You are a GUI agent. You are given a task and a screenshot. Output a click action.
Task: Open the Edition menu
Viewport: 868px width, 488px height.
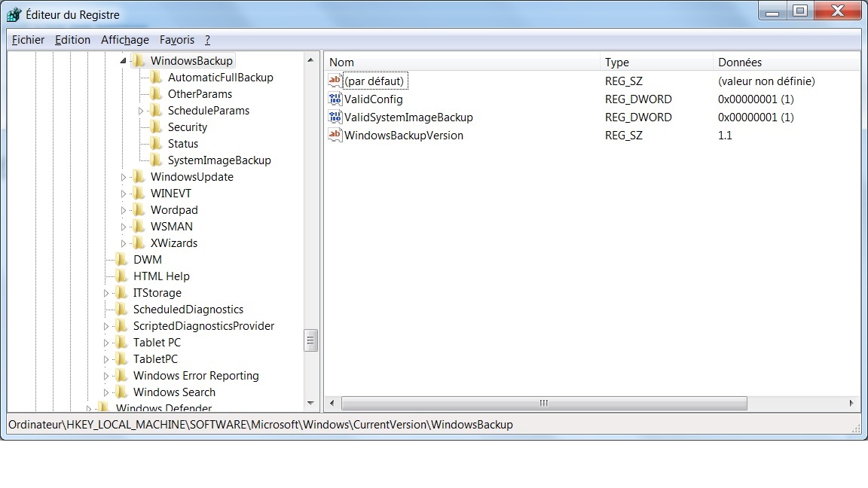(72, 40)
